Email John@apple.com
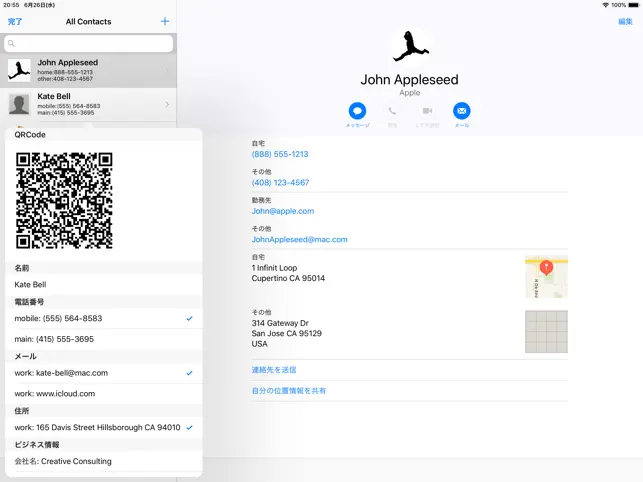643x482 pixels. (x=283, y=211)
